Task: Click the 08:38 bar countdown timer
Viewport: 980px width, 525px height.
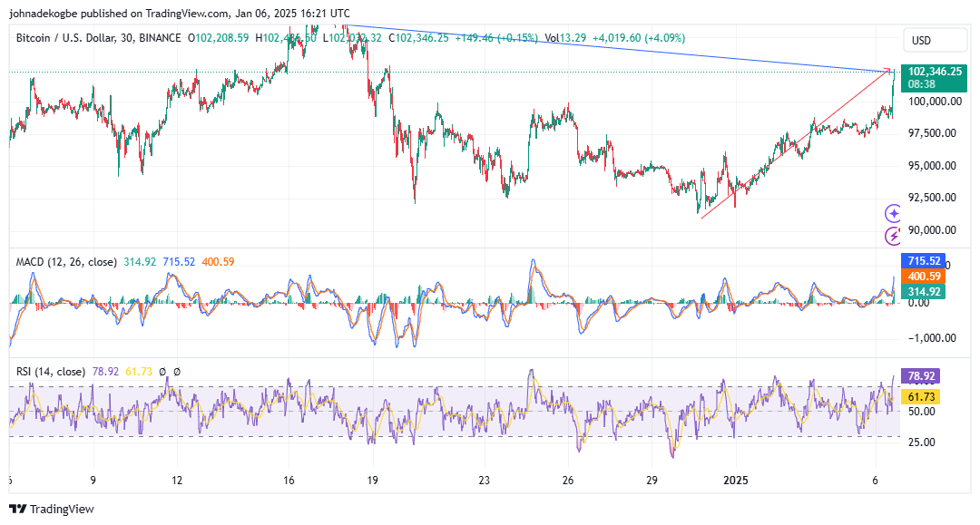Action: click(x=922, y=84)
